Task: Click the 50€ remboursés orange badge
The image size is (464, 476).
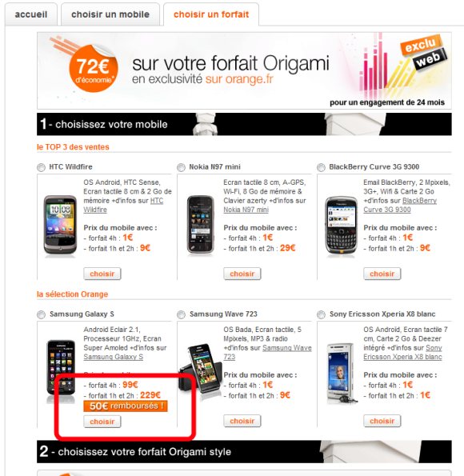Action: 126,406
